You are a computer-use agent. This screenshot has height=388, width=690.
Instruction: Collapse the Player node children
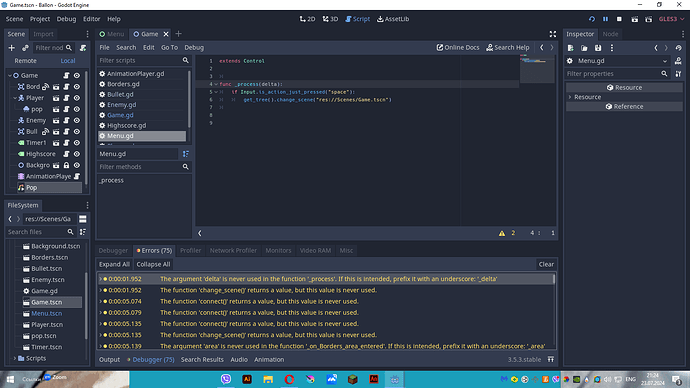[x=15, y=98]
